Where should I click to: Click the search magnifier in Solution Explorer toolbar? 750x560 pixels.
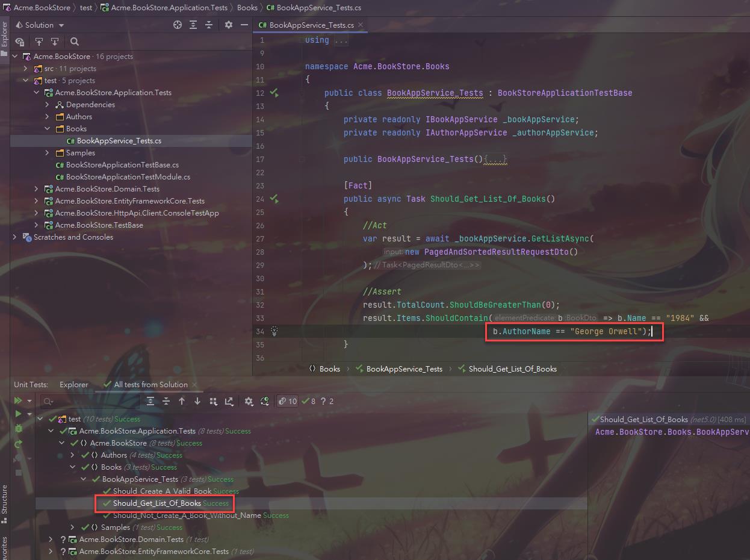click(x=75, y=42)
